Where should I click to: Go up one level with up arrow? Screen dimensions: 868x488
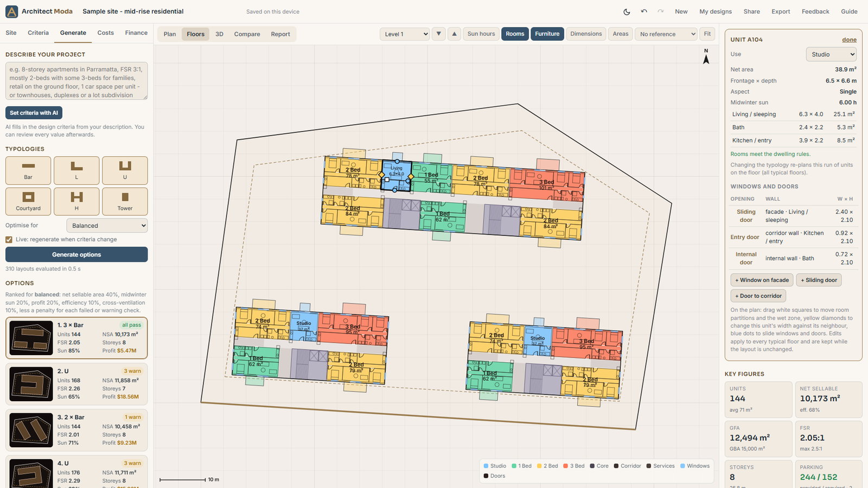pyautogui.click(x=455, y=34)
